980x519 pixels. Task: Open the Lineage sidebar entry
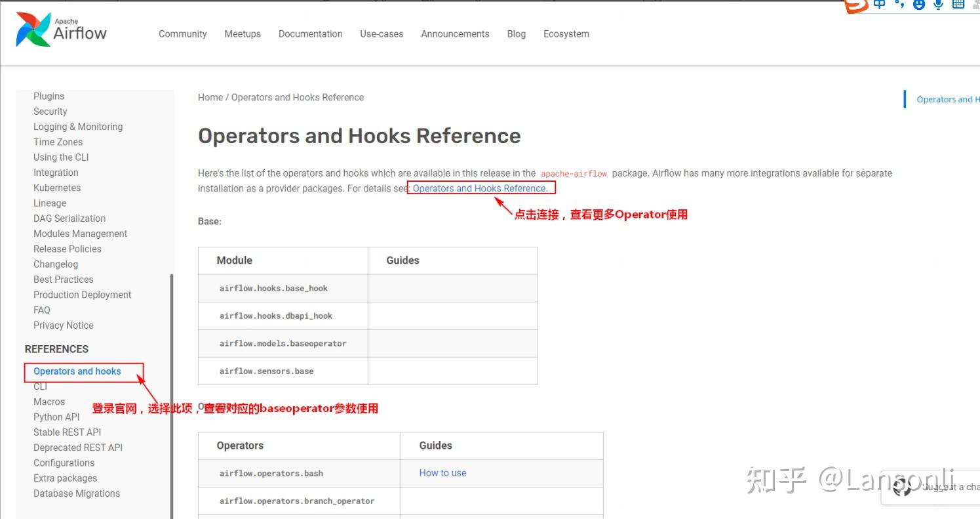click(x=50, y=203)
